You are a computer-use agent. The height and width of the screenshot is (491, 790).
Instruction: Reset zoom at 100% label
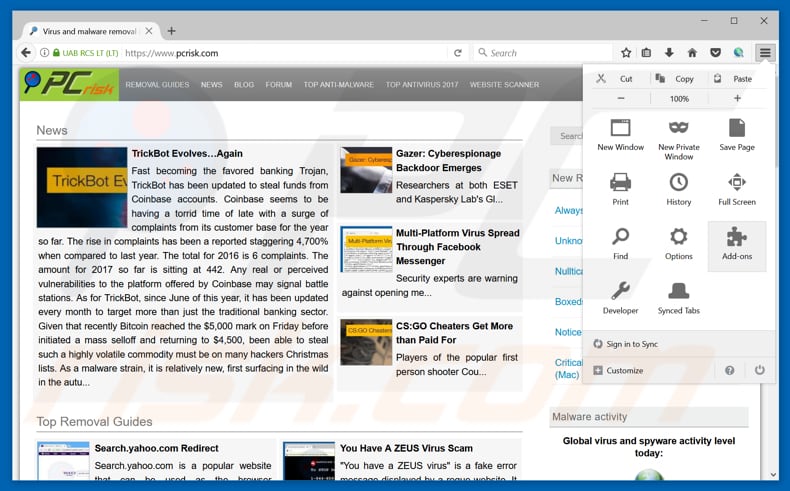coord(679,99)
